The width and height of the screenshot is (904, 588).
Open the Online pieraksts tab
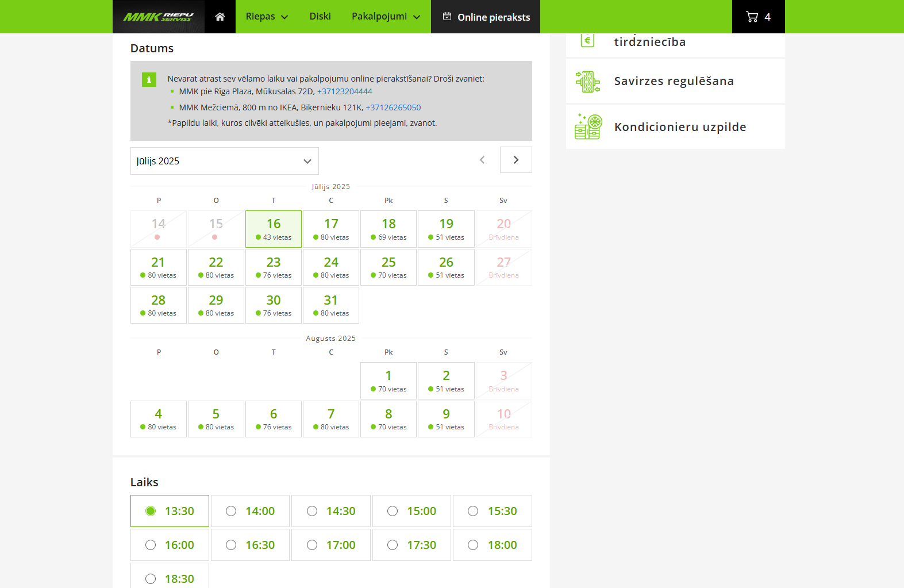point(486,17)
